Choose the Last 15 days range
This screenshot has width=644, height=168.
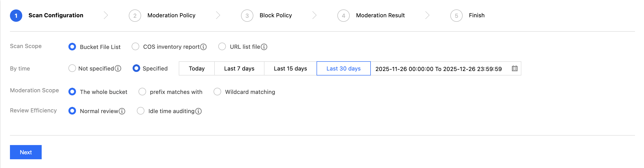click(290, 68)
